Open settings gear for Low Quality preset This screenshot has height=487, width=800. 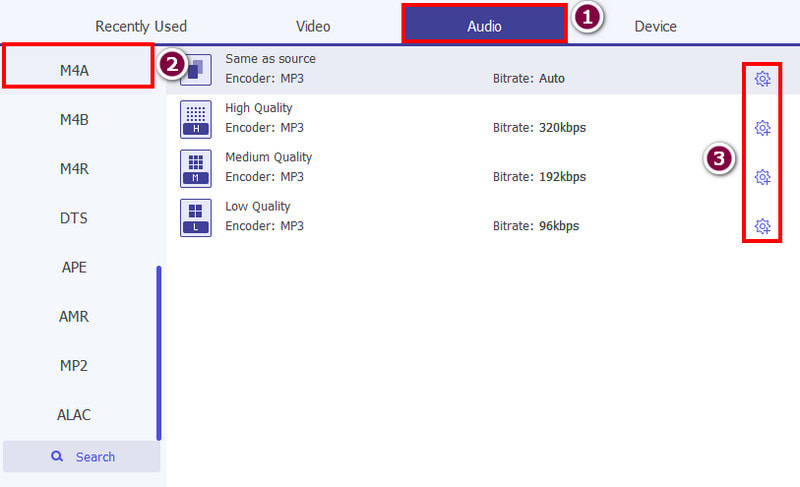[762, 226]
